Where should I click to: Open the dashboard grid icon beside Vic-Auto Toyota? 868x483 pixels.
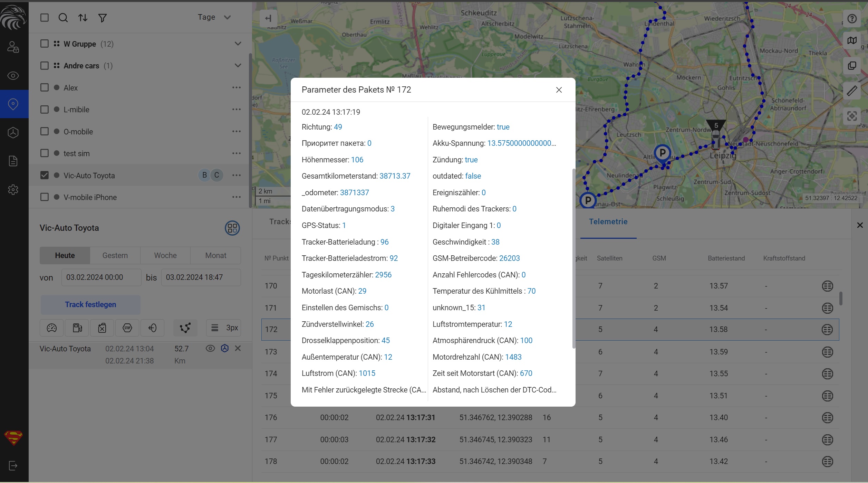click(232, 228)
